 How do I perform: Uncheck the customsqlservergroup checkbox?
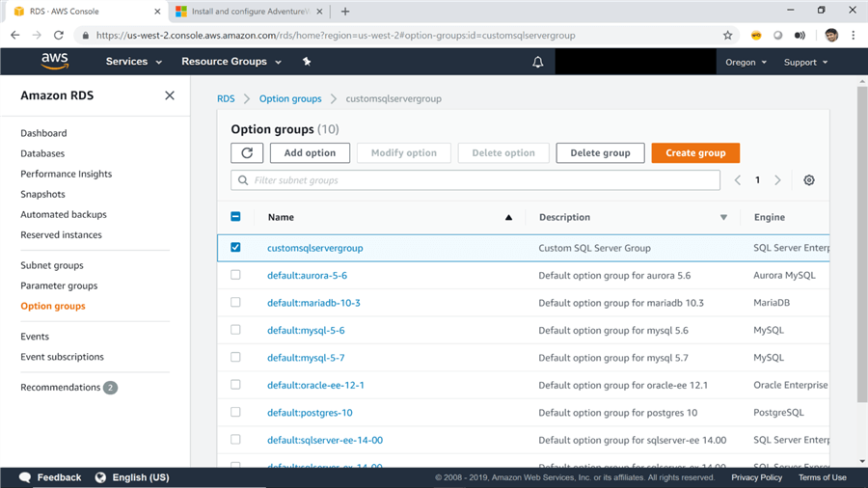click(235, 248)
